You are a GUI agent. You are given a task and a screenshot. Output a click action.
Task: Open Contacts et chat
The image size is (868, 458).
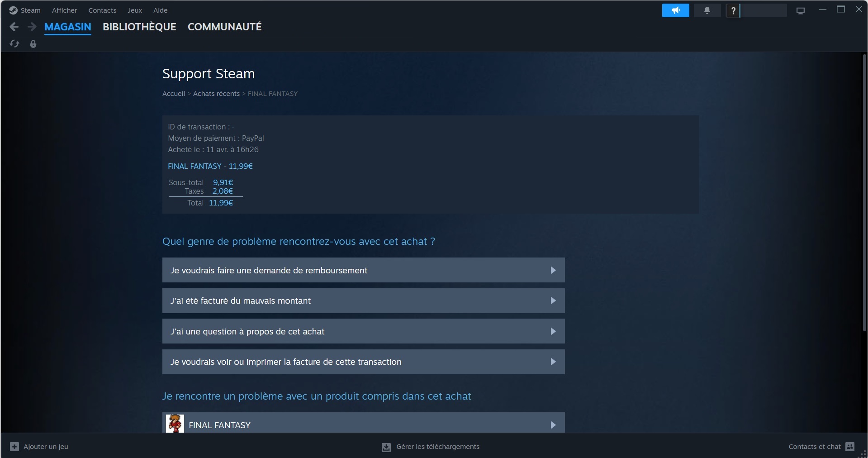tap(815, 447)
